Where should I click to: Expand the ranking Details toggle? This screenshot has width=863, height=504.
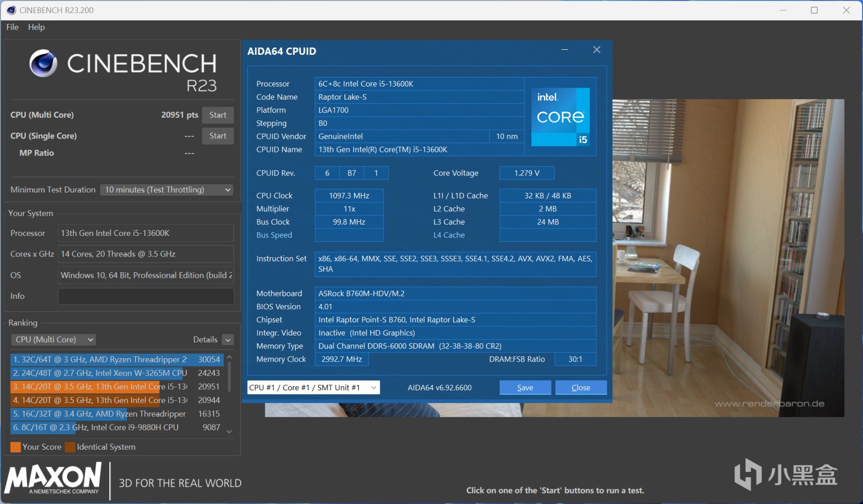(x=228, y=340)
